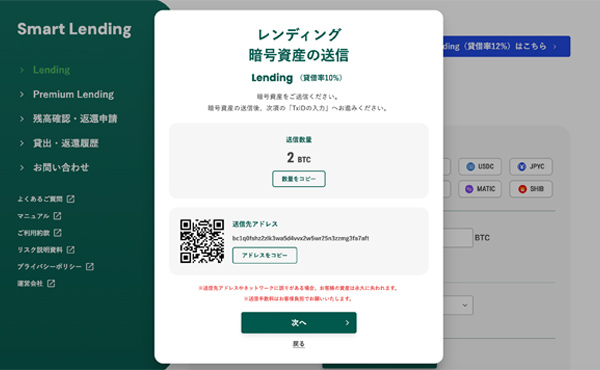600x370 pixels.
Task: Open the リスク説明資料 link
Action: tap(40, 250)
